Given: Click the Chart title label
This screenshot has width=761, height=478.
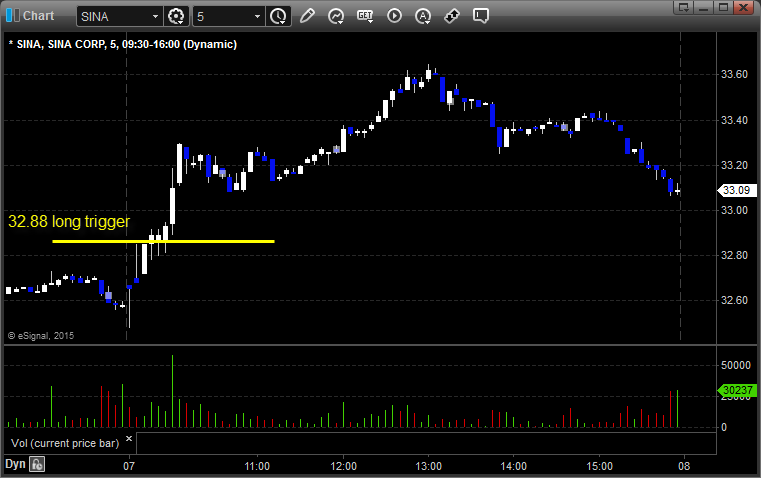Looking at the screenshot, I should click(x=38, y=16).
